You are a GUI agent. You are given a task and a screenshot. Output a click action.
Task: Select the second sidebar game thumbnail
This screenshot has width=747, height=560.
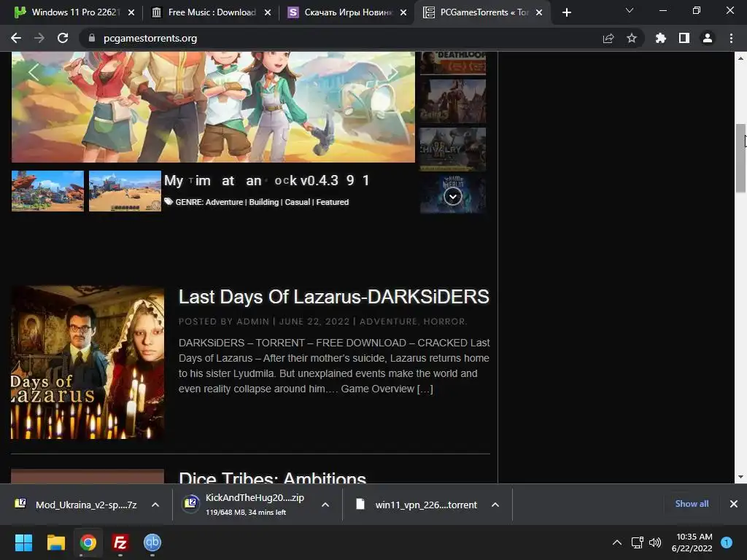click(453, 101)
